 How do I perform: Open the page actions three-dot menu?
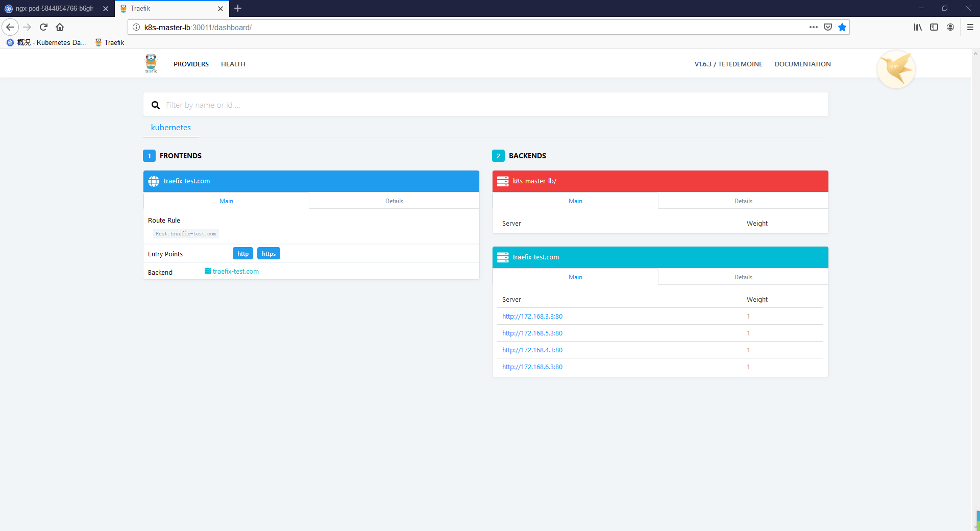click(x=814, y=27)
